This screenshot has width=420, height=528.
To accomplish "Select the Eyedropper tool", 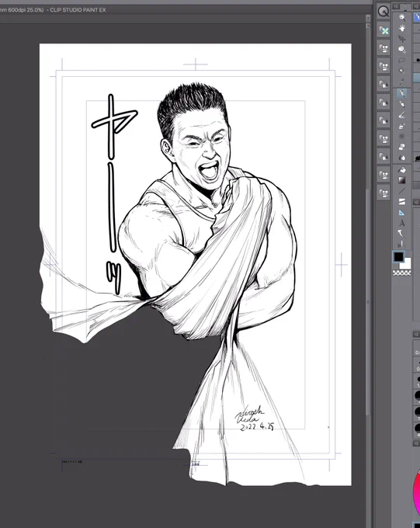I will point(402,82).
